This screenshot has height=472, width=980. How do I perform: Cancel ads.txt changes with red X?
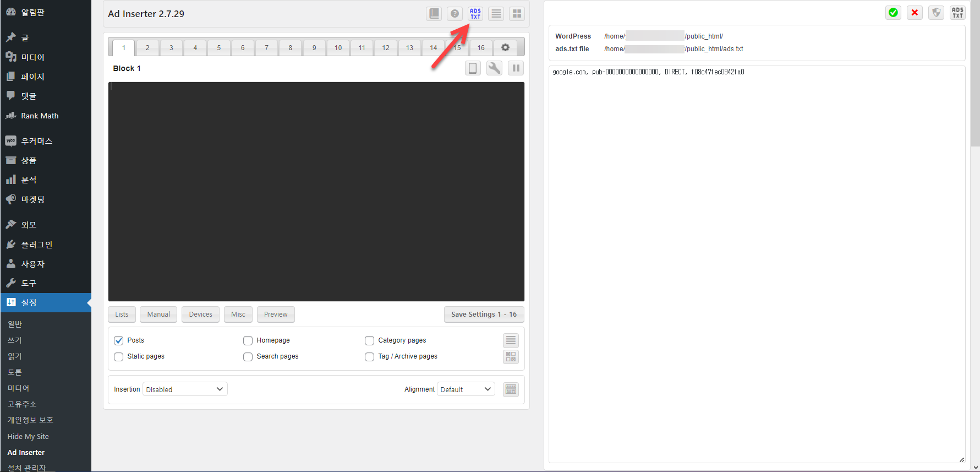point(915,13)
